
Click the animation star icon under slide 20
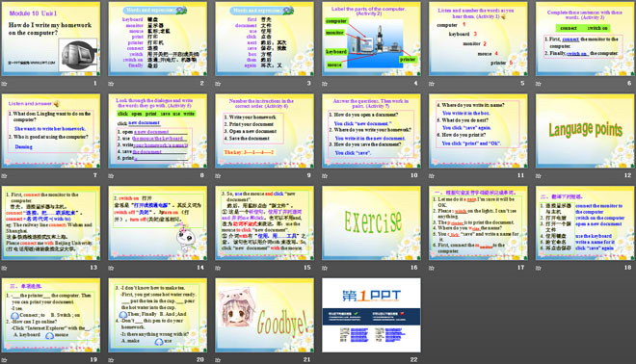click(111, 360)
